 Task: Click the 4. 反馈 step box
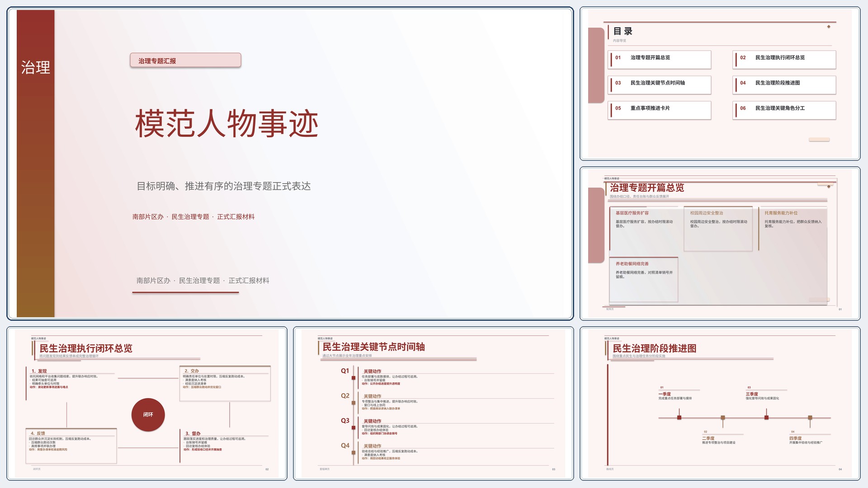[x=71, y=446]
